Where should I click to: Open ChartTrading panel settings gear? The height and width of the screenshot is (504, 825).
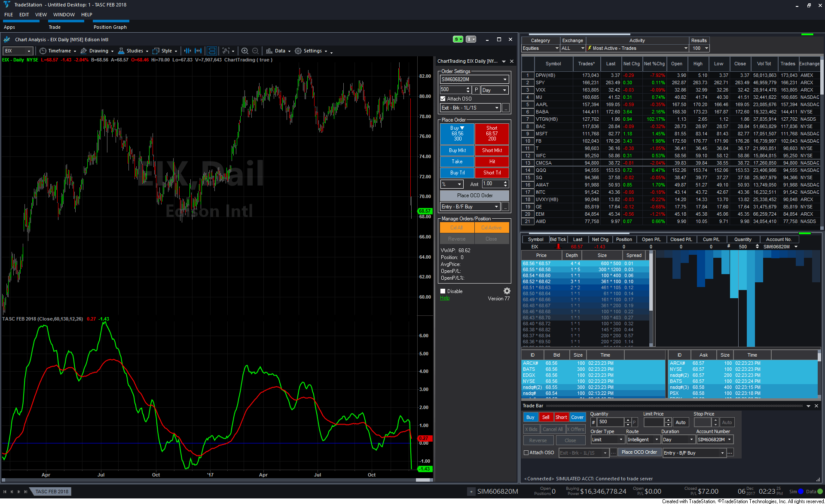point(507,291)
